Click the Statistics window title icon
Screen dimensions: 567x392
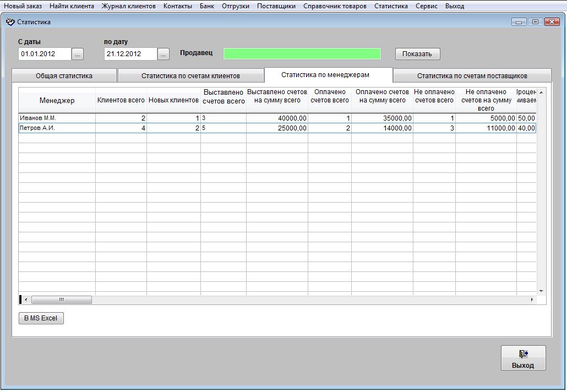click(10, 22)
